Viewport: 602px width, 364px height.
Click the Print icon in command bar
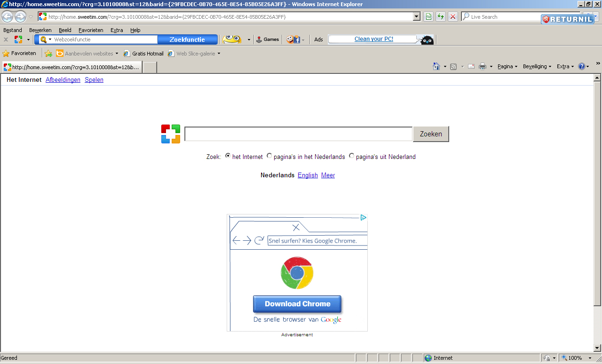click(x=482, y=67)
